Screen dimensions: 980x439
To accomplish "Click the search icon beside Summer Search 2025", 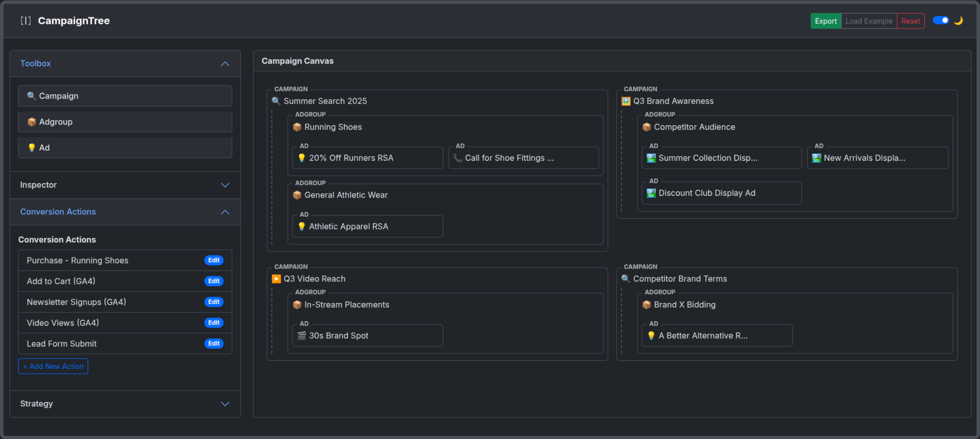I will click(276, 101).
